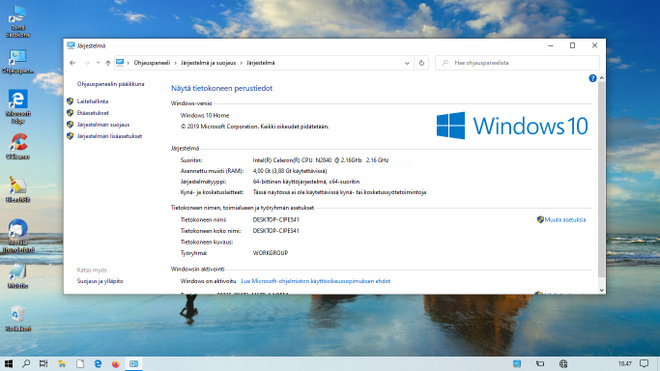Click the Näytä tietokoneen perustiedot heading

tap(222, 88)
